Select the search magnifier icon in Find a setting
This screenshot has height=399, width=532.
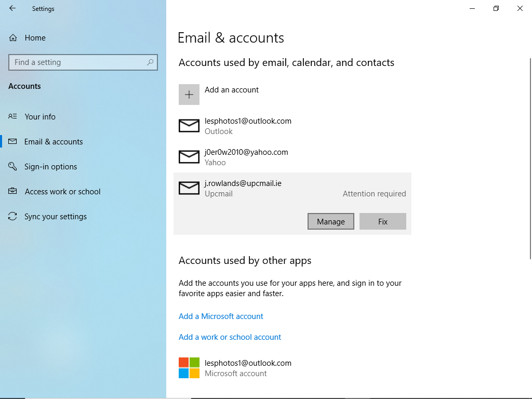point(150,62)
